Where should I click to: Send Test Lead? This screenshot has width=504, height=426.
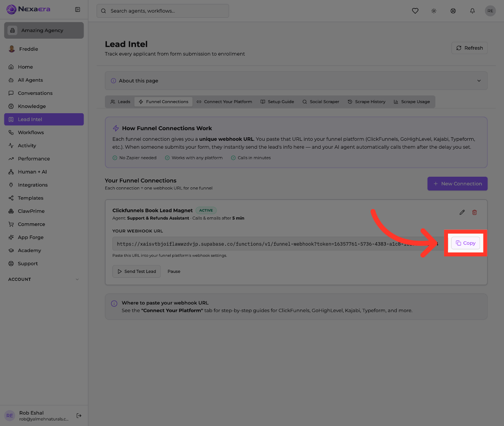pos(136,271)
